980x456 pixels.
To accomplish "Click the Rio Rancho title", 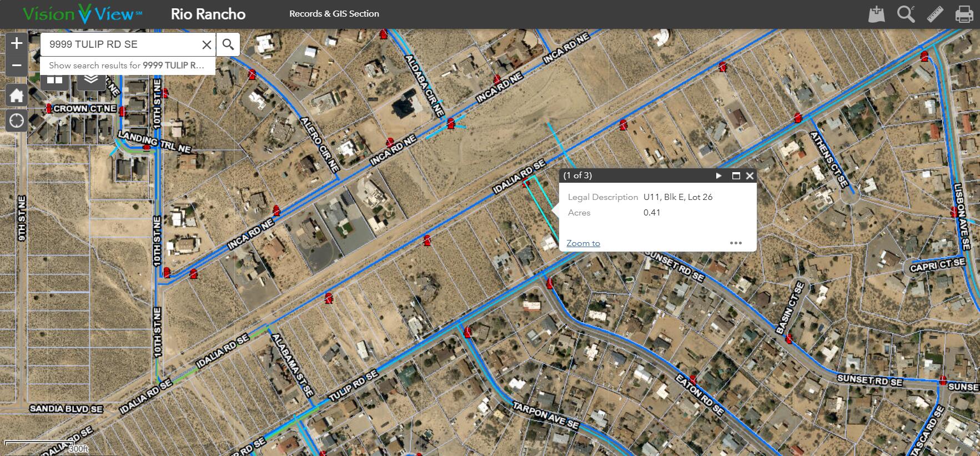I will (208, 14).
